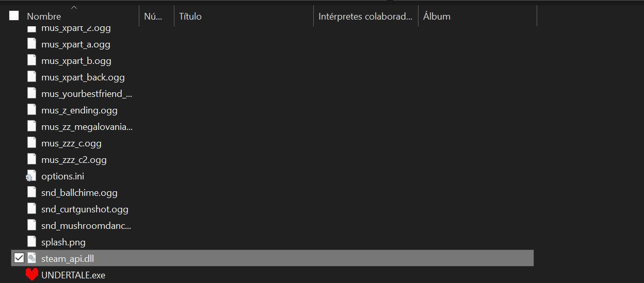644x283 pixels.
Task: Uncheck the steam_api.dll checkbox
Action: coord(19,258)
